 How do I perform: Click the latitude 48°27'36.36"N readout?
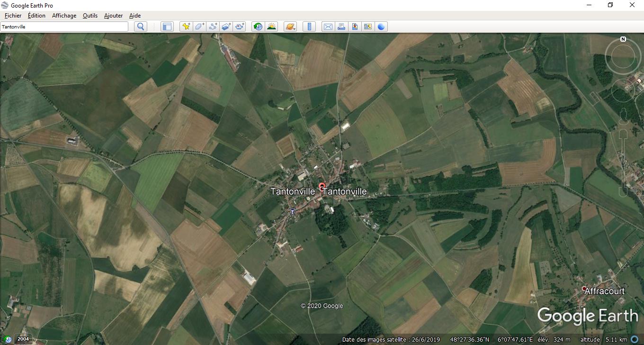470,340
